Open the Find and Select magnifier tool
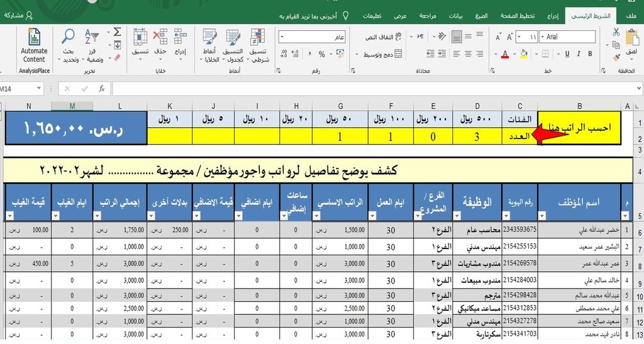This screenshot has width=644, height=344. click(x=68, y=36)
